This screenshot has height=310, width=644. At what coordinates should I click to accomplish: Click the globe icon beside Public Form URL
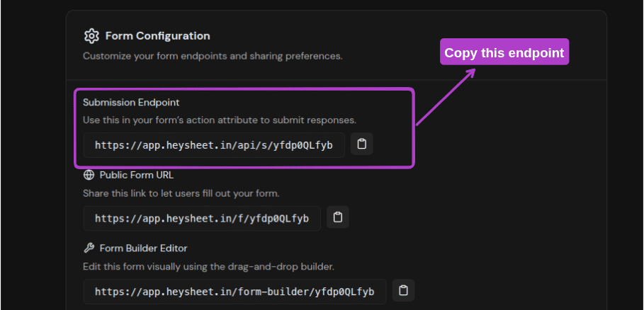(x=89, y=175)
